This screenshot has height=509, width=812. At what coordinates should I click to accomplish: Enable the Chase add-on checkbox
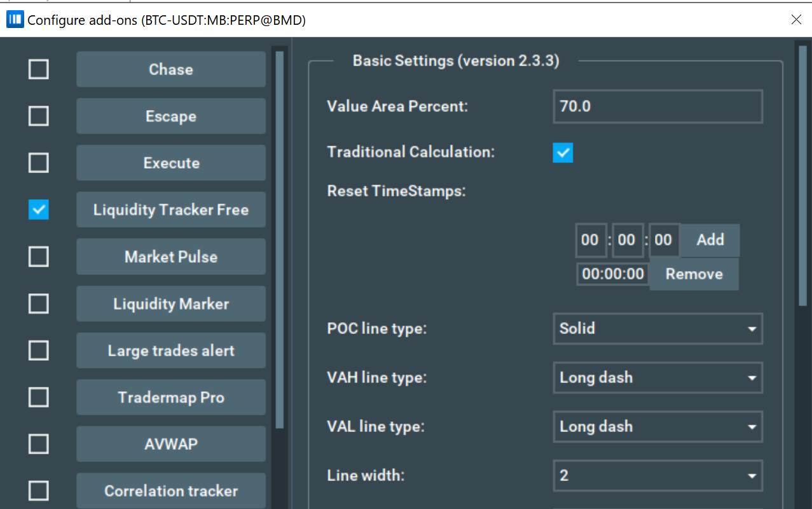39,69
